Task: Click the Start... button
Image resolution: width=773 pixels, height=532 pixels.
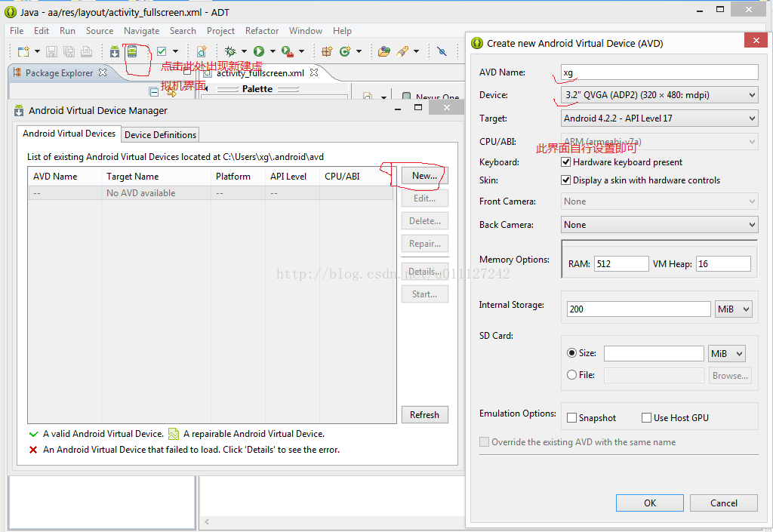Action: tap(424, 294)
